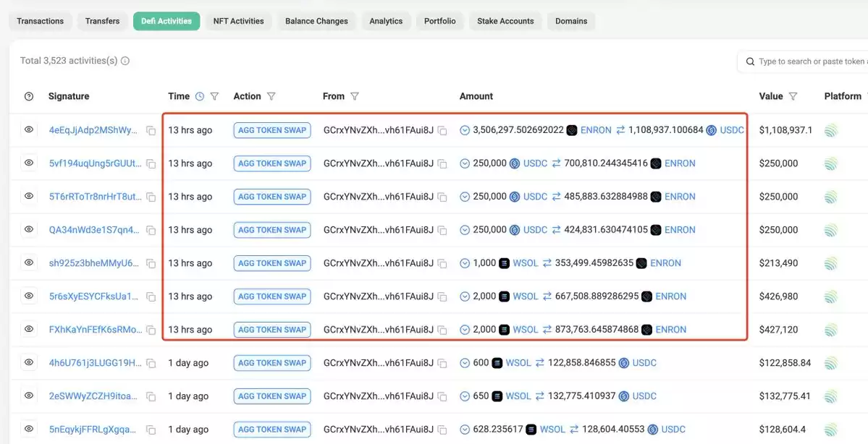Expand amount details in 424,831 ENRON row

[x=465, y=230]
